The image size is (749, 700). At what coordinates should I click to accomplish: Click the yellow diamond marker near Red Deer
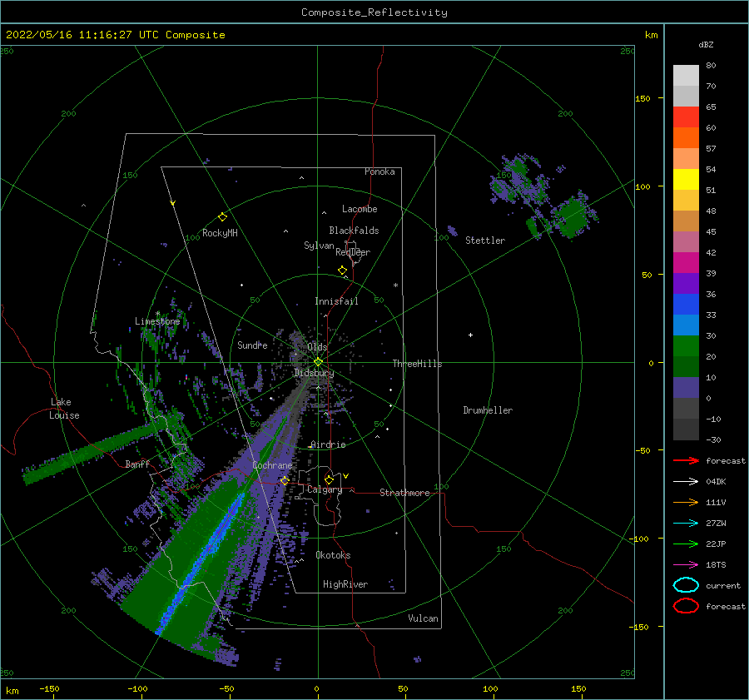coord(343,271)
